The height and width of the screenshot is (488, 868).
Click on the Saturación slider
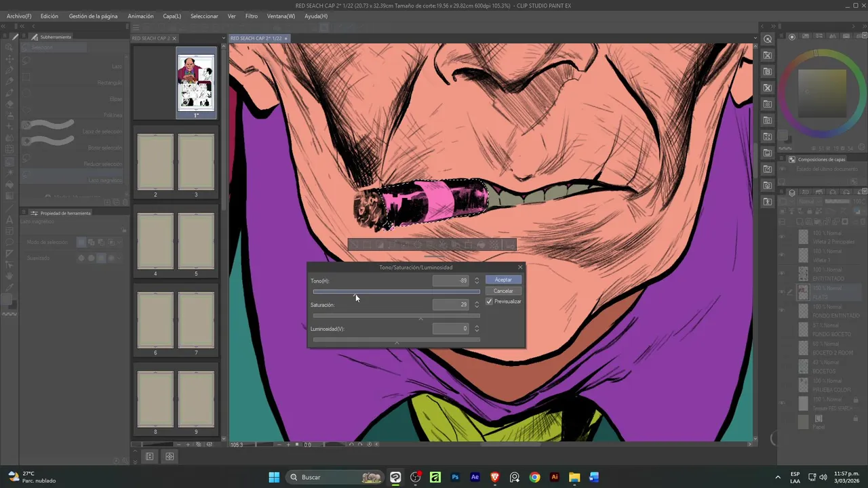pyautogui.click(x=396, y=316)
